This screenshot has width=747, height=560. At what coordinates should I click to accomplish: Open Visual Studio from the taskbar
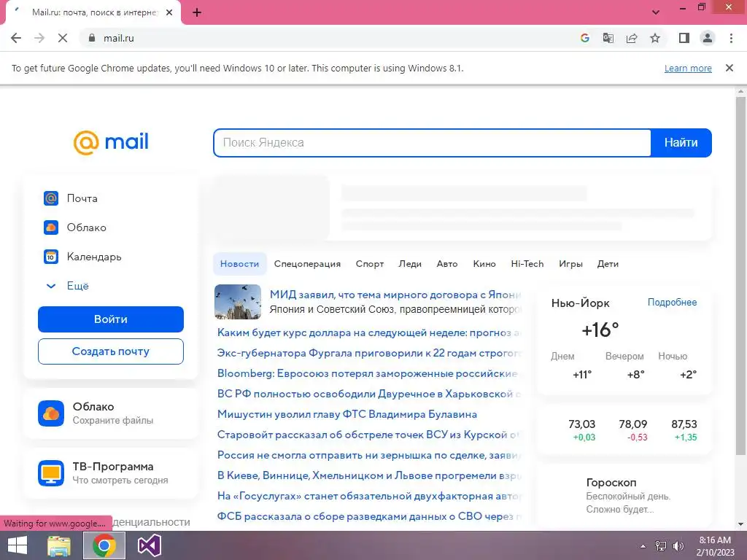[x=149, y=545]
